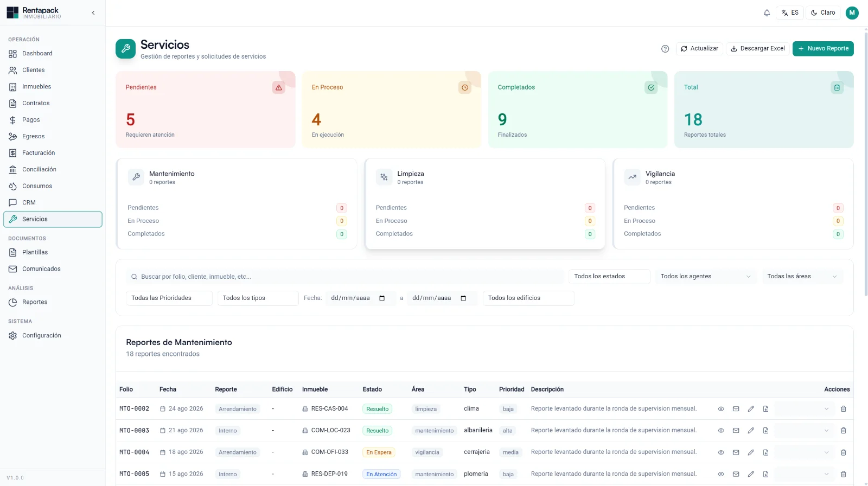Click the Vigilancia trend icon
The width and height of the screenshot is (868, 486).
coord(632,177)
